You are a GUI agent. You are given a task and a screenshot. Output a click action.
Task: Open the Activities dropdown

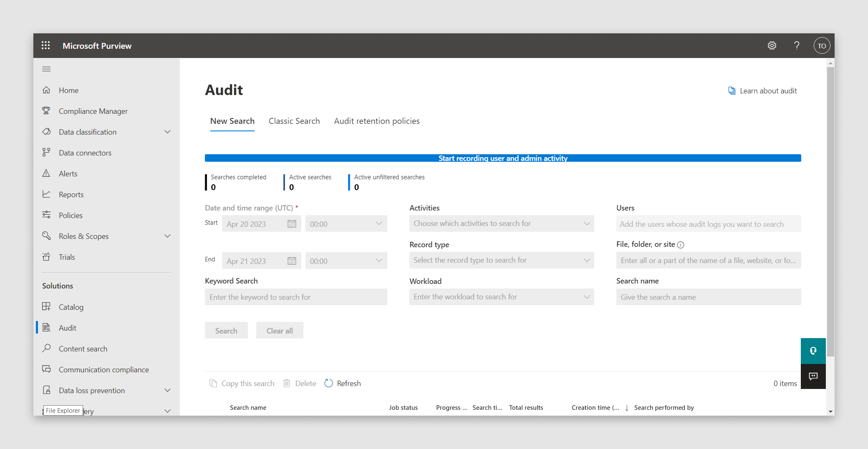pyautogui.click(x=502, y=223)
